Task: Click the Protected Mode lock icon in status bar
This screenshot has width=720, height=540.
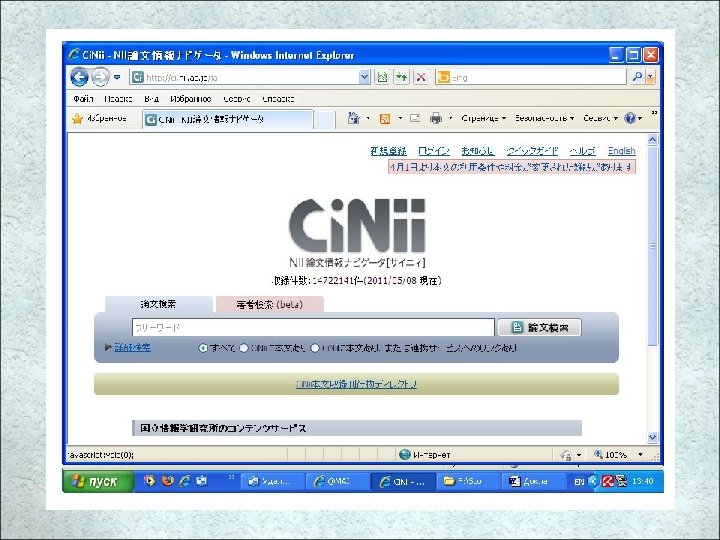Action: click(566, 455)
